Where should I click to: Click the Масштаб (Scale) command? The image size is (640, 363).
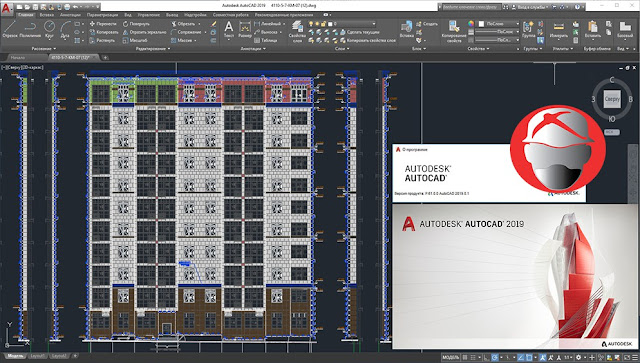pyautogui.click(x=135, y=40)
